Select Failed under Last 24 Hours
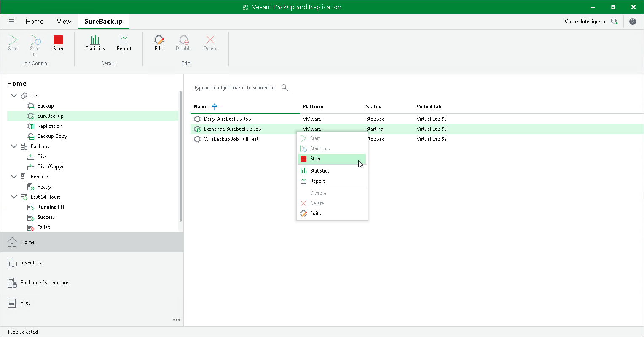Screen dimensions: 644x337 click(44, 227)
